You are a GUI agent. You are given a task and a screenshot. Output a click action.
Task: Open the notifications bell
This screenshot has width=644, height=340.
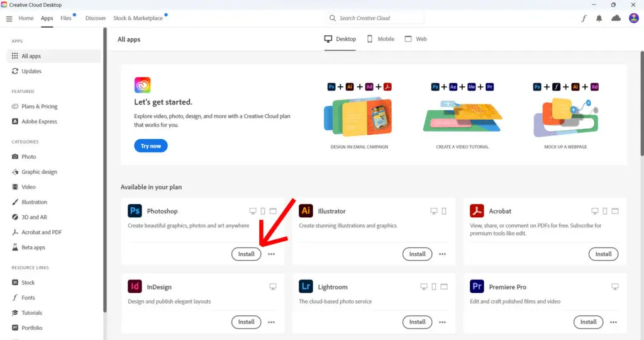(x=600, y=18)
